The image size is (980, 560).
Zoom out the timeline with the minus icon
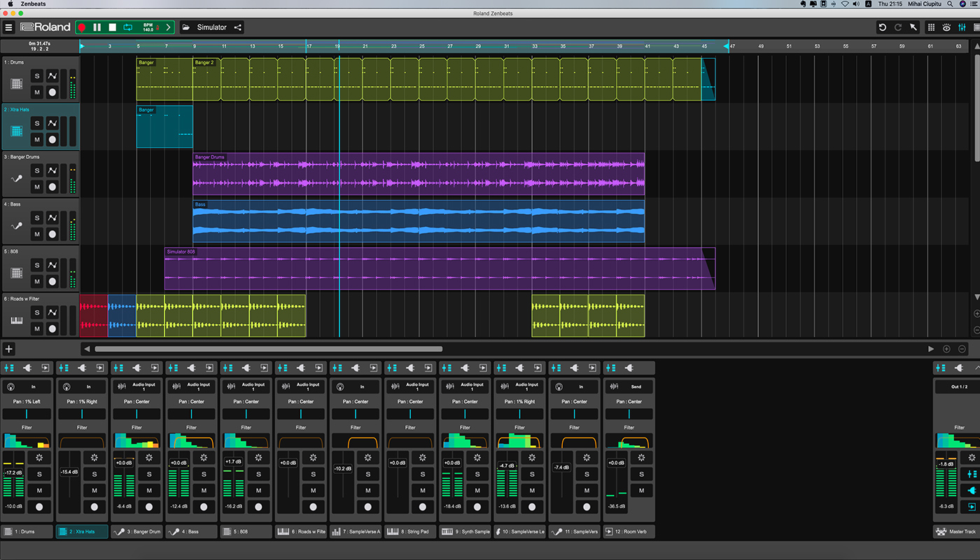962,349
